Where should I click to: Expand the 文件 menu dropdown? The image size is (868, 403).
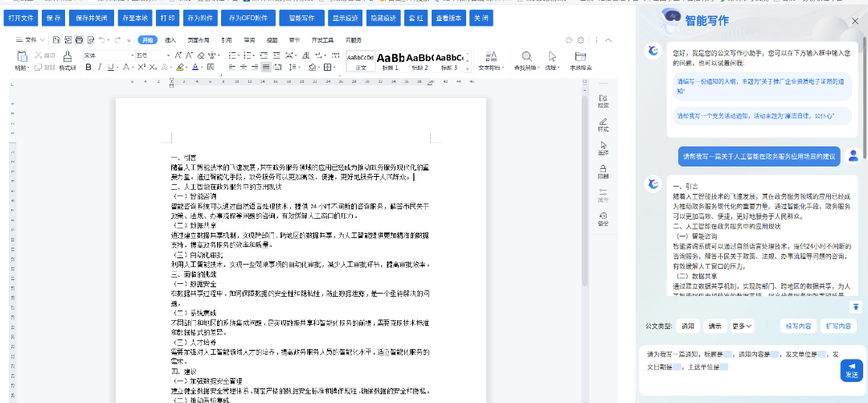[x=30, y=40]
